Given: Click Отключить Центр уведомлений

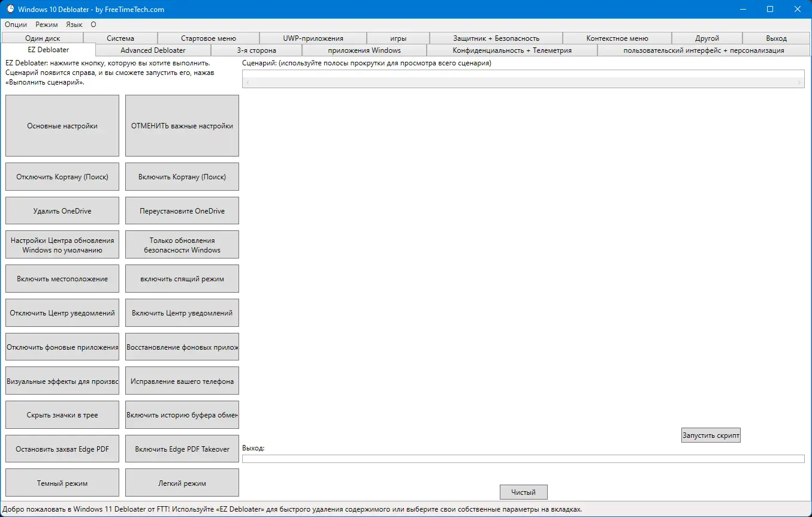Looking at the screenshot, I should point(62,313).
